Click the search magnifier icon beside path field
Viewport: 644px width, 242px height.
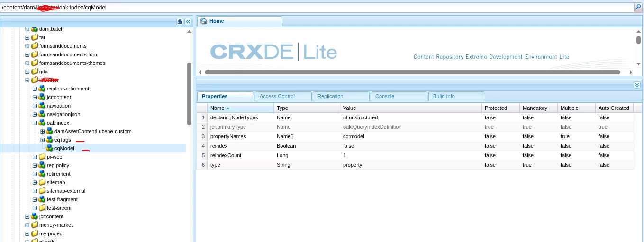tap(638, 7)
